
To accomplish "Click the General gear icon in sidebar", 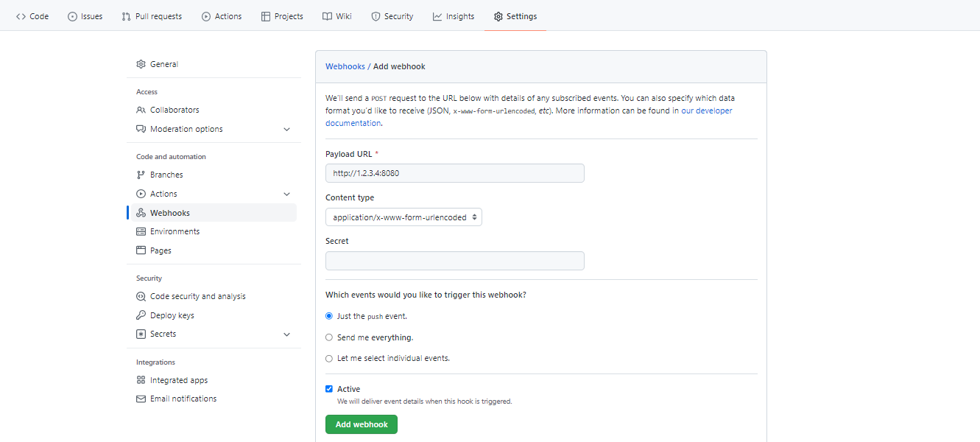I will tap(141, 64).
